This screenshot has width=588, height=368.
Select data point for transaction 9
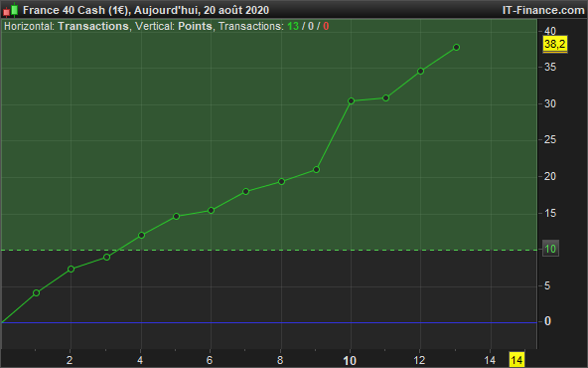coord(316,170)
